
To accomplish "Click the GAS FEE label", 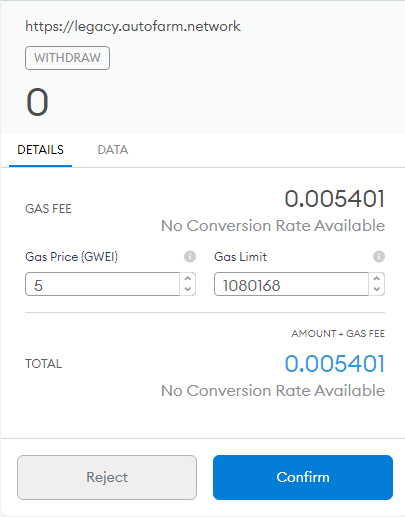I will [x=48, y=209].
